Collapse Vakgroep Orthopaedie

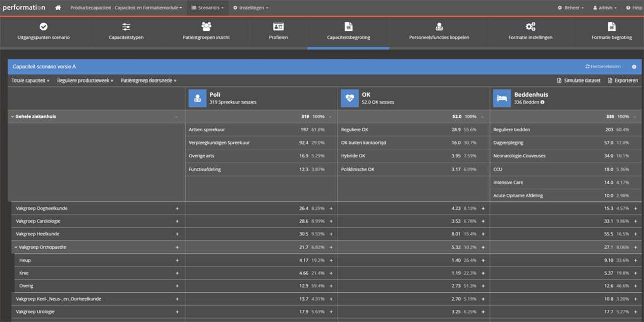(16, 247)
